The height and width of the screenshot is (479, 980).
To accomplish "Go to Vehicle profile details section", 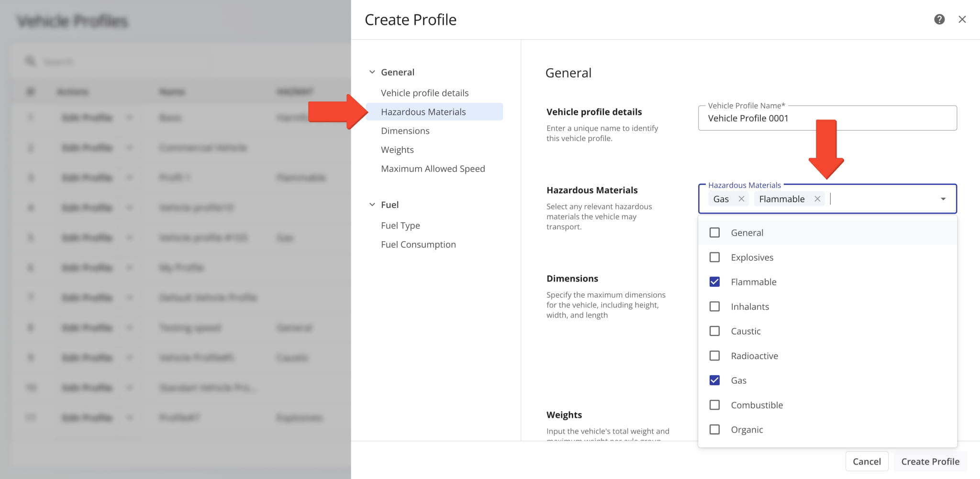I will pyautogui.click(x=424, y=93).
